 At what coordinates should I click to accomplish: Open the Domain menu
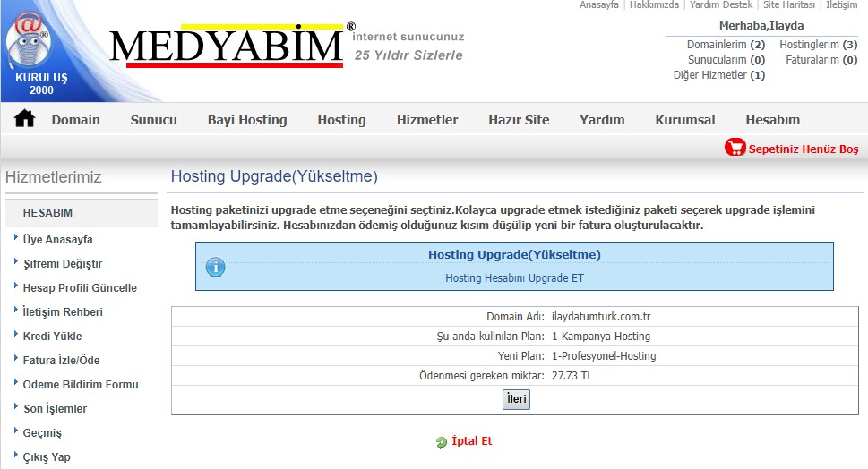point(76,120)
